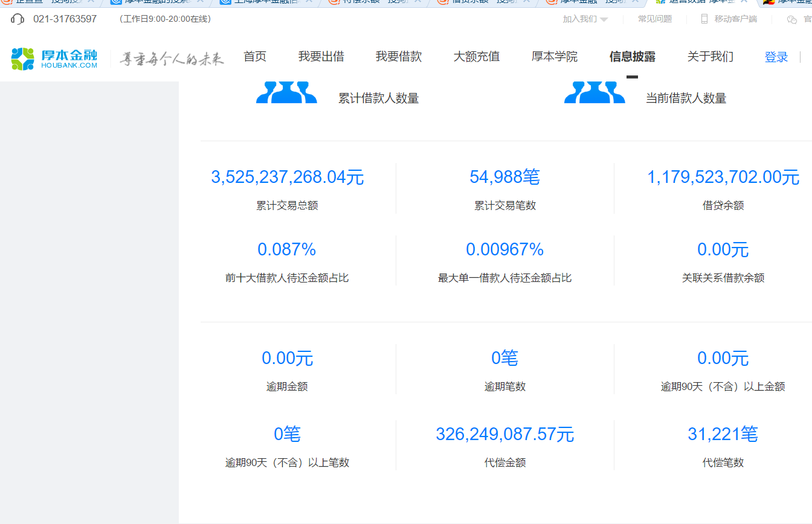Click the 登录 link
The height and width of the screenshot is (524, 812).
776,56
